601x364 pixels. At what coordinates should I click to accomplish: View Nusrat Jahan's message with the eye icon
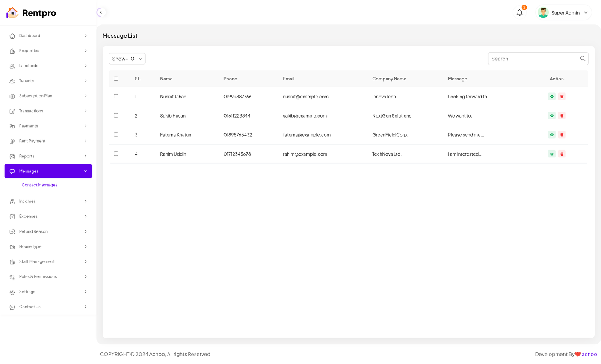click(x=551, y=97)
